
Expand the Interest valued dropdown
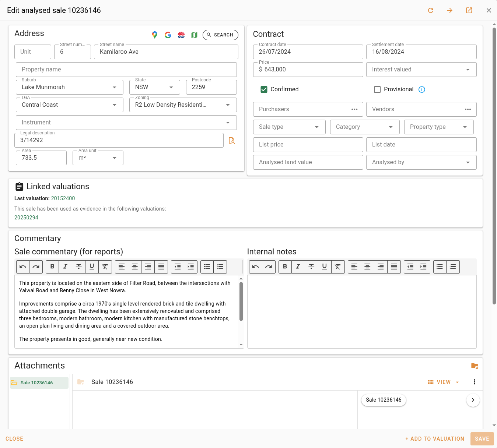click(x=421, y=70)
